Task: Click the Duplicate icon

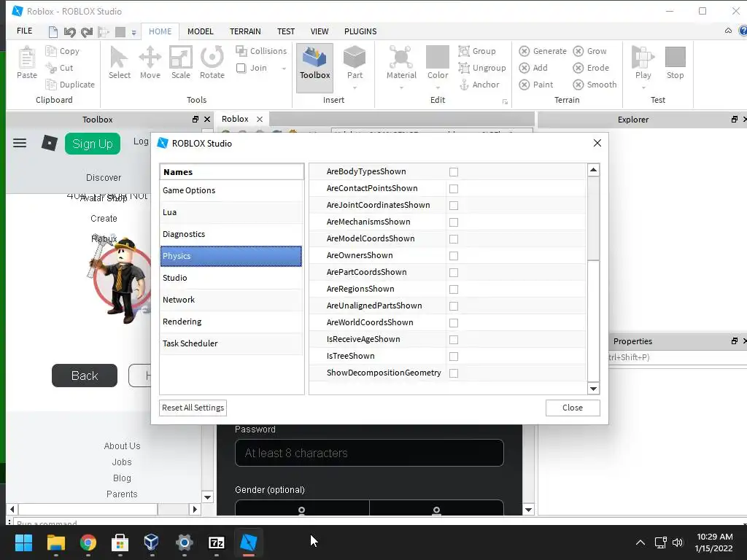Action: pyautogui.click(x=51, y=85)
